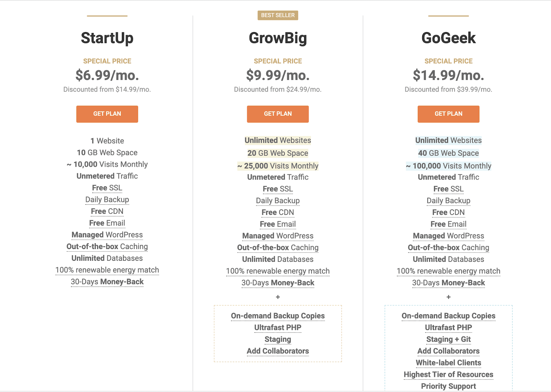Screen dimensions: 551x392
Task: Open Free SSL details in StartUp column
Action: [107, 188]
